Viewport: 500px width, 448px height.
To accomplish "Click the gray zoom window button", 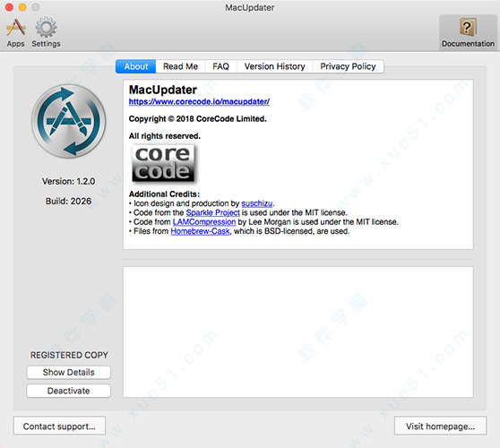I will [36, 7].
